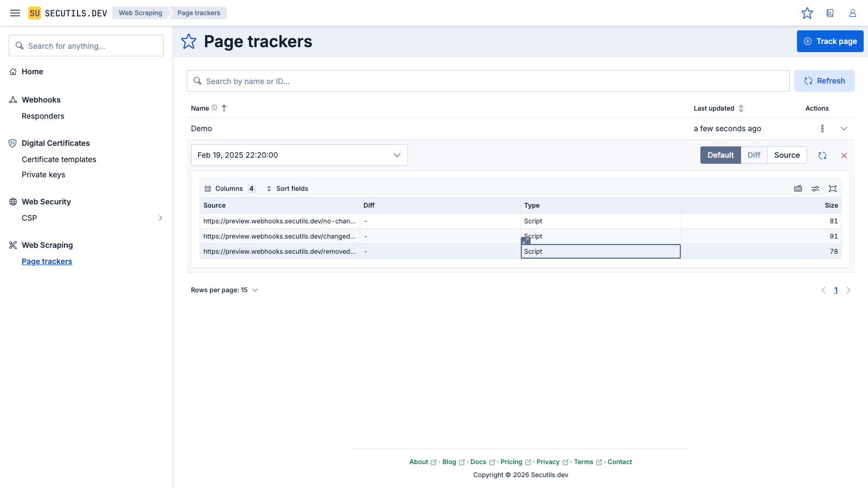Open keyboard shortcuts for the data grid
Image resolution: width=868 pixels, height=488 pixels.
point(798,188)
